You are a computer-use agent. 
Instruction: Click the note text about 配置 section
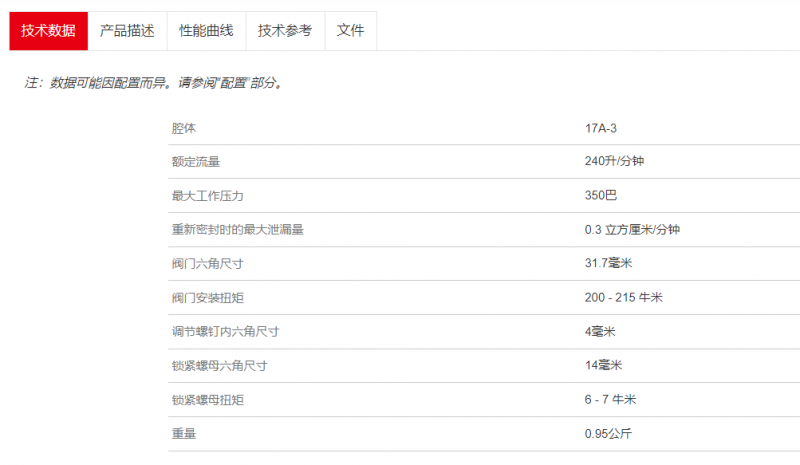(153, 83)
